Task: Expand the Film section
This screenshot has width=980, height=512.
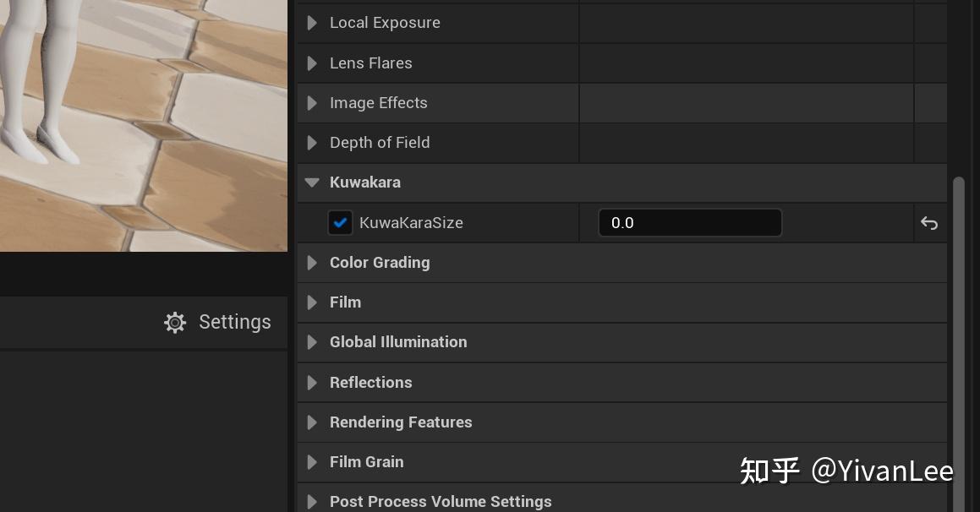Action: pos(312,302)
